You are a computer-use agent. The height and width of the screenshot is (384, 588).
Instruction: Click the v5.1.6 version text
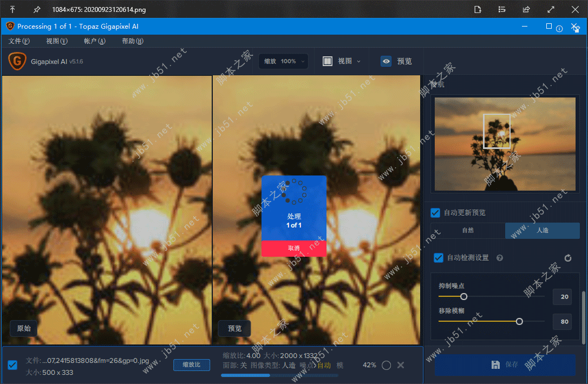76,62
